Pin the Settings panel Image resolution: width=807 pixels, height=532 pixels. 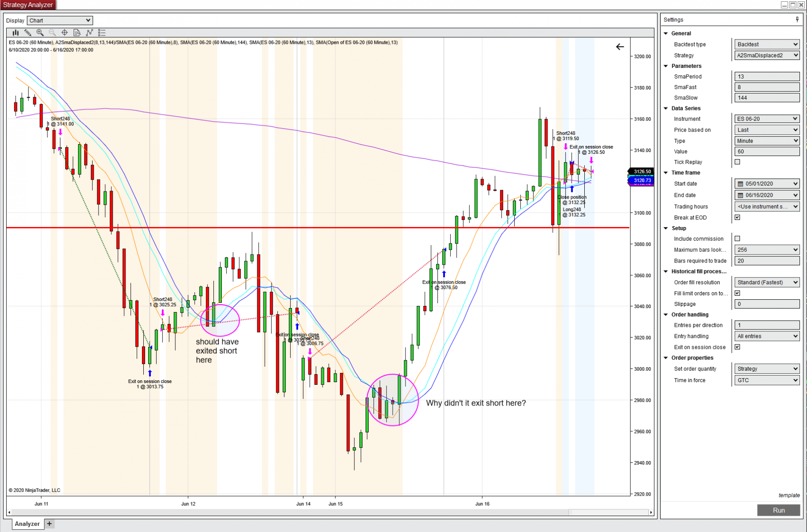point(797,20)
